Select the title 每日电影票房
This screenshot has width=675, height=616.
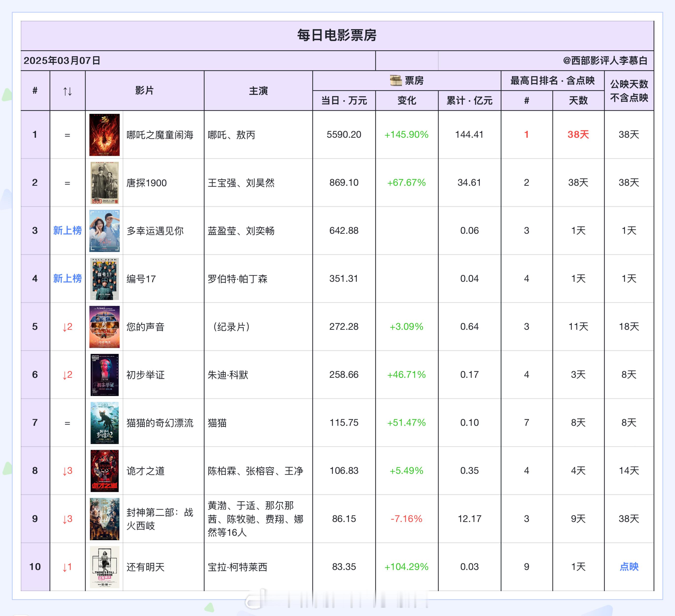point(337,35)
